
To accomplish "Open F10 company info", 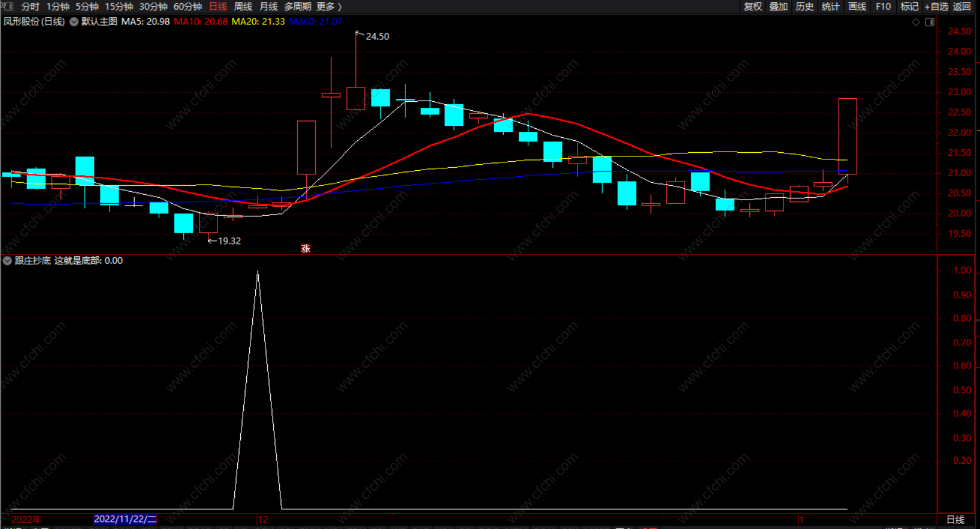I will click(883, 7).
